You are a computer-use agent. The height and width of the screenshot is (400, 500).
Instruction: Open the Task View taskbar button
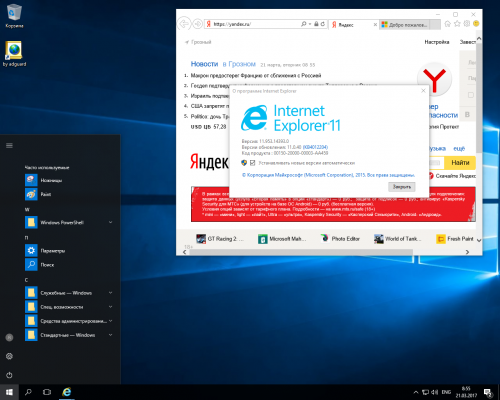pos(47,392)
